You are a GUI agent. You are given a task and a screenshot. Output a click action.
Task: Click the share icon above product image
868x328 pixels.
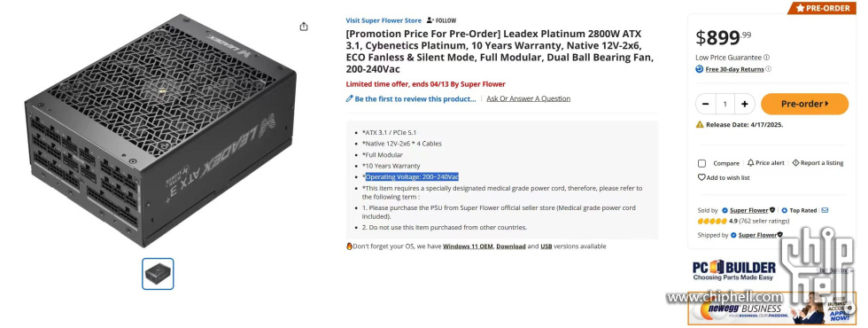click(x=303, y=27)
